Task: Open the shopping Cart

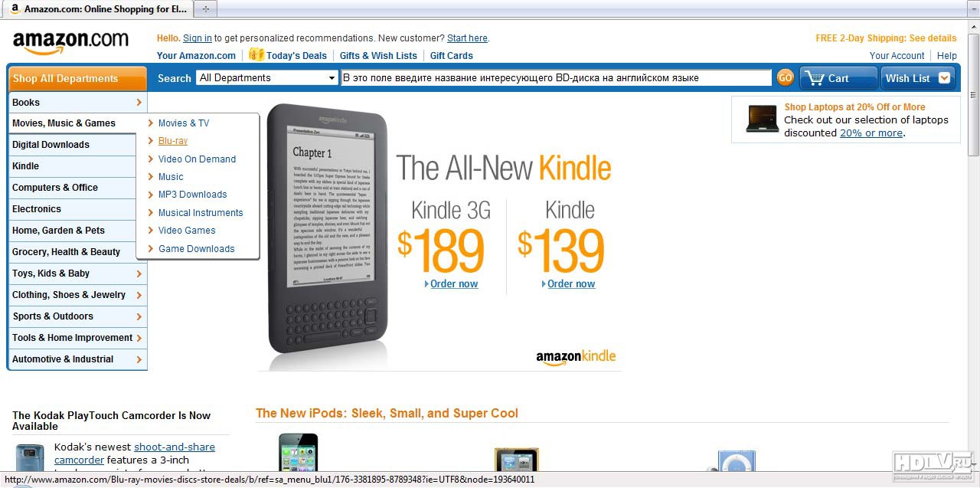Action: point(838,78)
